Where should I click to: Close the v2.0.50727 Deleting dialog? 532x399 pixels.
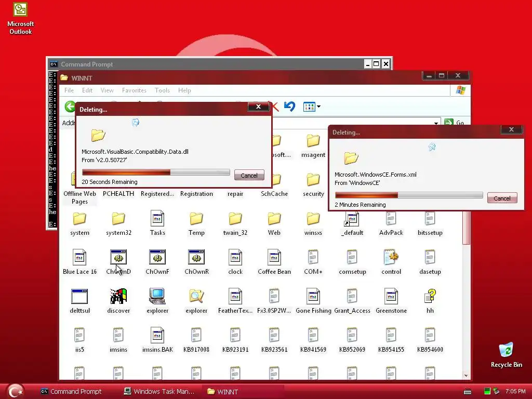(258, 107)
